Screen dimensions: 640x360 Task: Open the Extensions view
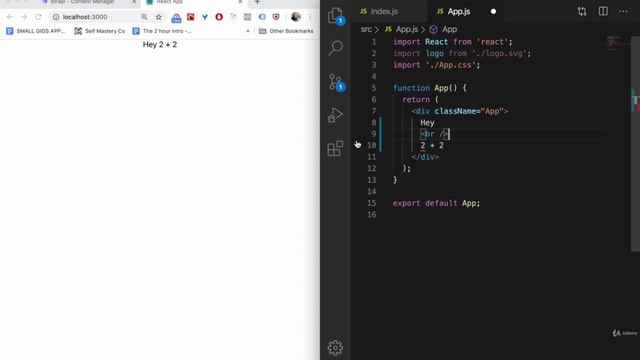[x=336, y=148]
